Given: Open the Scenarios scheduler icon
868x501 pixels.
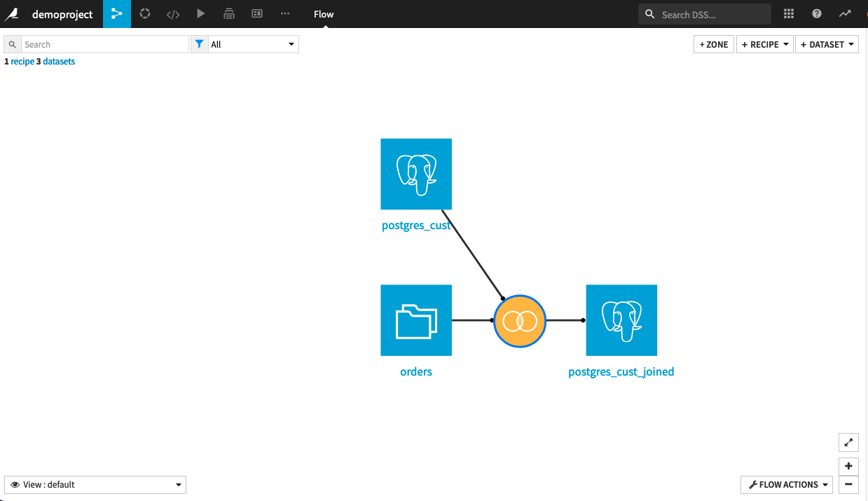Looking at the screenshot, I should (x=228, y=14).
